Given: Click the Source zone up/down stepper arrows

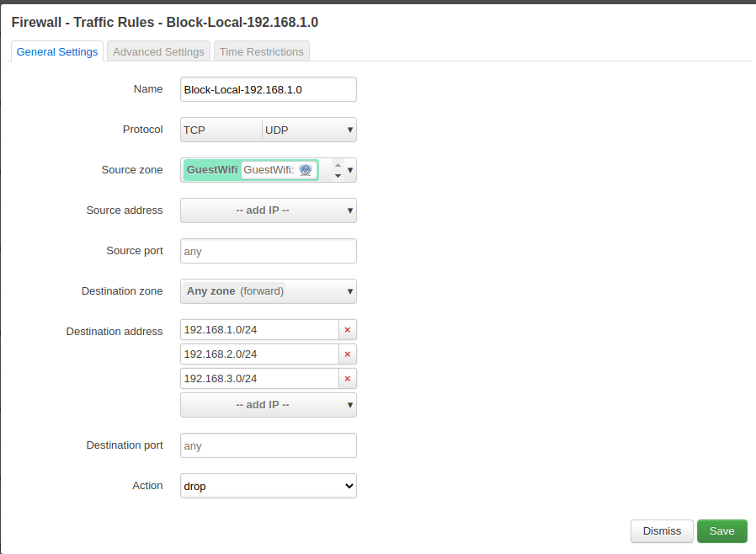Looking at the screenshot, I should 338,170.
